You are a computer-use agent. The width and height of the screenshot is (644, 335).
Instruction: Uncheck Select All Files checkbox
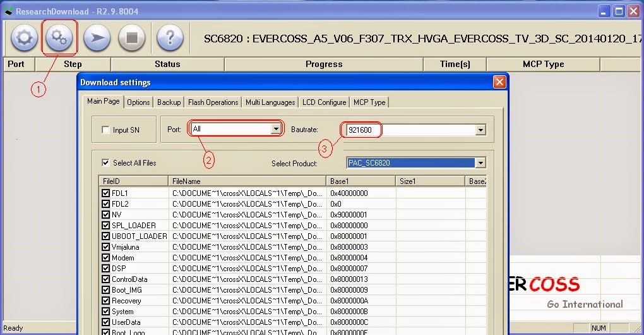[x=105, y=163]
